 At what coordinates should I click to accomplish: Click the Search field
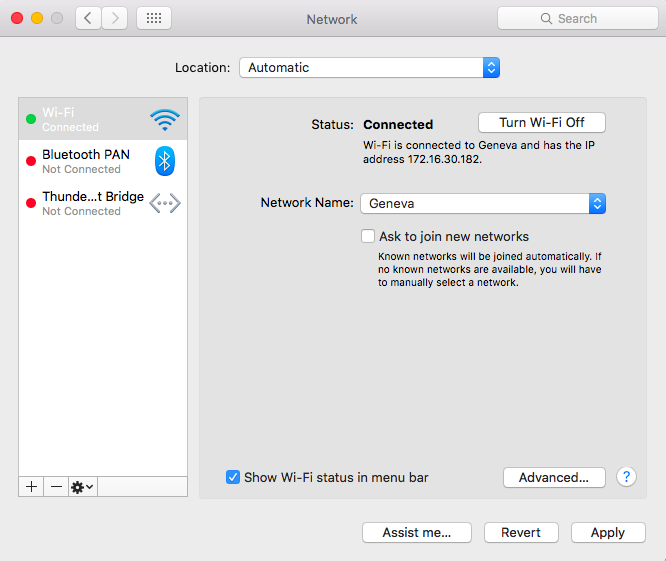point(577,18)
